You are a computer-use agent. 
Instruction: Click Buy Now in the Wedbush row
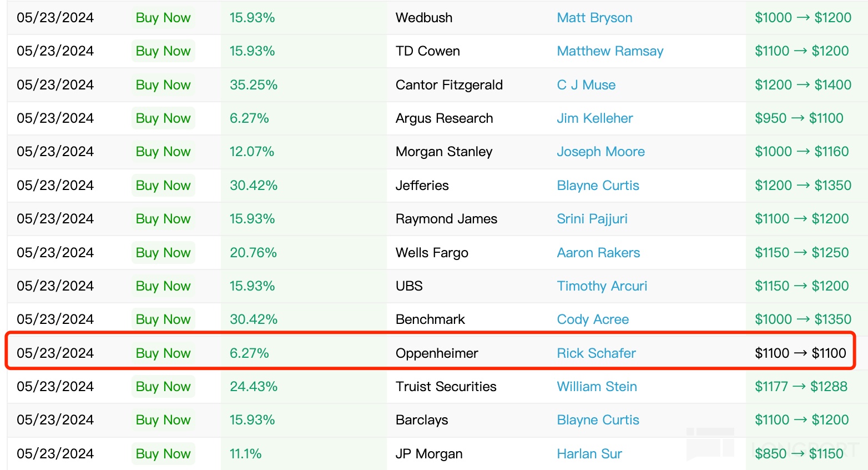coord(163,18)
